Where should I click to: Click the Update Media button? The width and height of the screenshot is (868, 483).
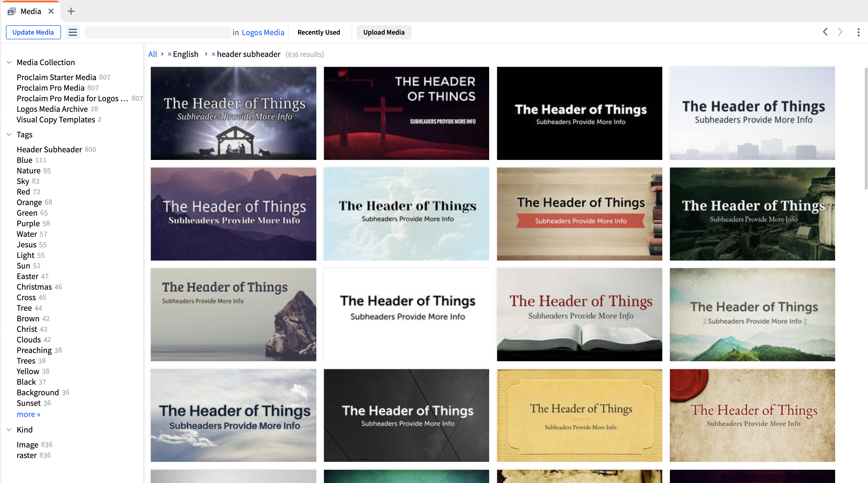[x=33, y=32]
